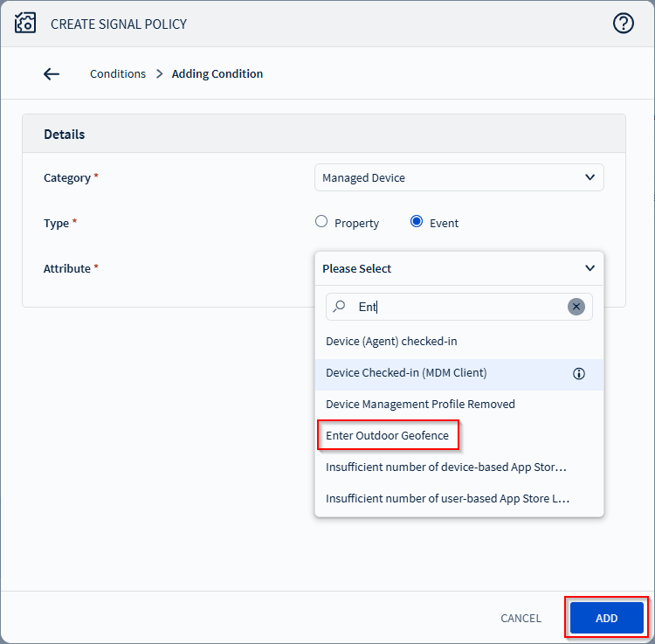Select insufficient device-based App Store licenses option
This screenshot has height=644, width=655.
tap(445, 467)
